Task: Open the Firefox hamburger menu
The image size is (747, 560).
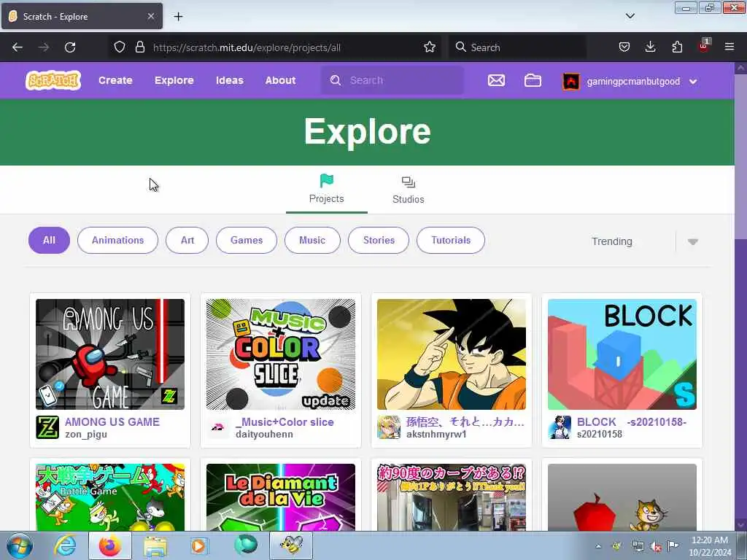Action: [x=729, y=47]
